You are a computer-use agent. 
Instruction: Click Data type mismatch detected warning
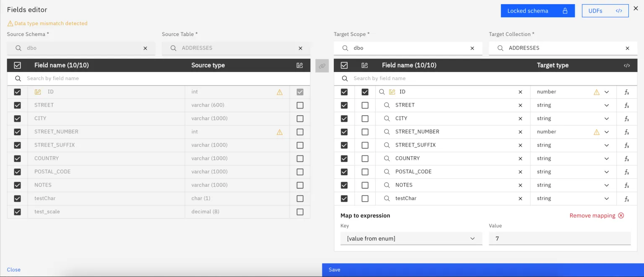(47, 23)
